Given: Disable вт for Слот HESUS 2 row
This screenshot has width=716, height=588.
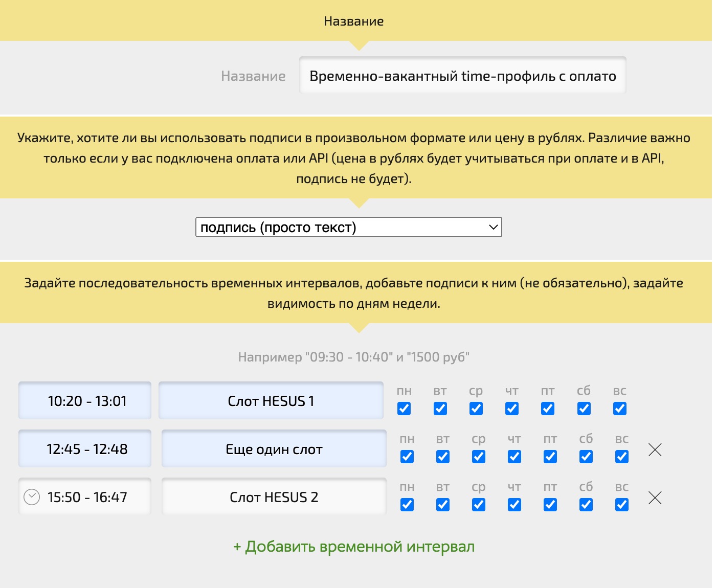Looking at the screenshot, I should coord(443,505).
